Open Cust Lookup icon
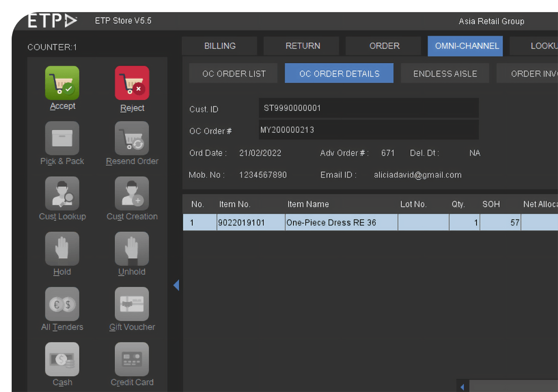This screenshot has width=558, height=392. coord(62,193)
